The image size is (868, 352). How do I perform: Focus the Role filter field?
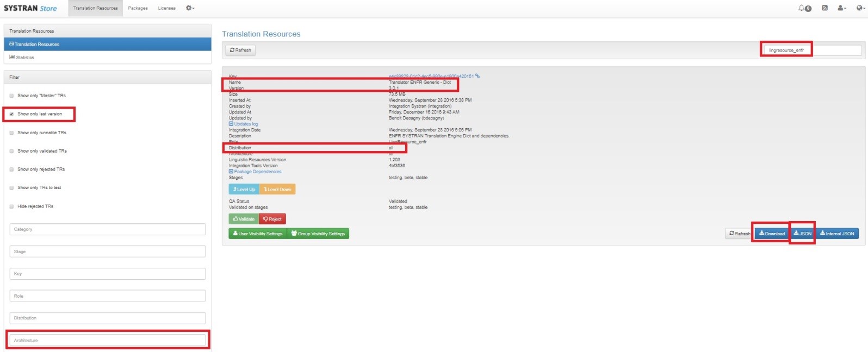[108, 296]
